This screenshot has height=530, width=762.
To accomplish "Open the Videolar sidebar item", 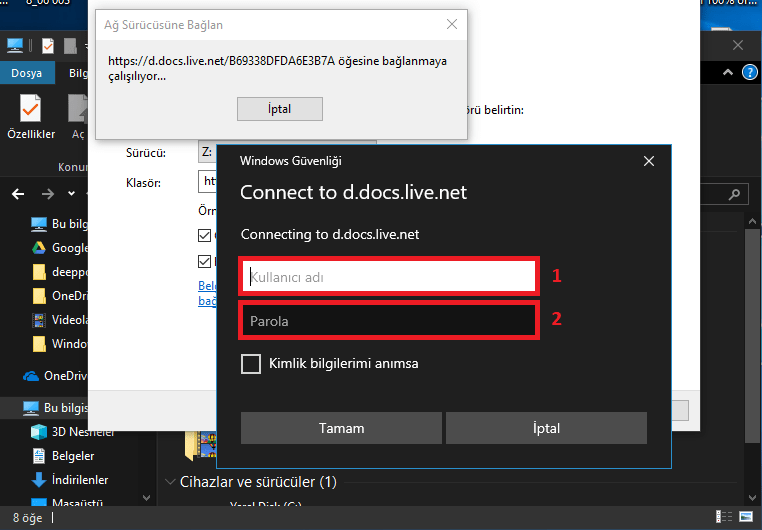I will pyautogui.click(x=58, y=320).
